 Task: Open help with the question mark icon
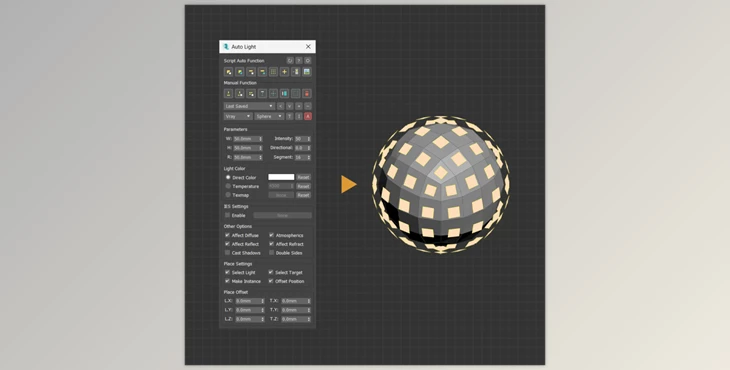pos(299,61)
